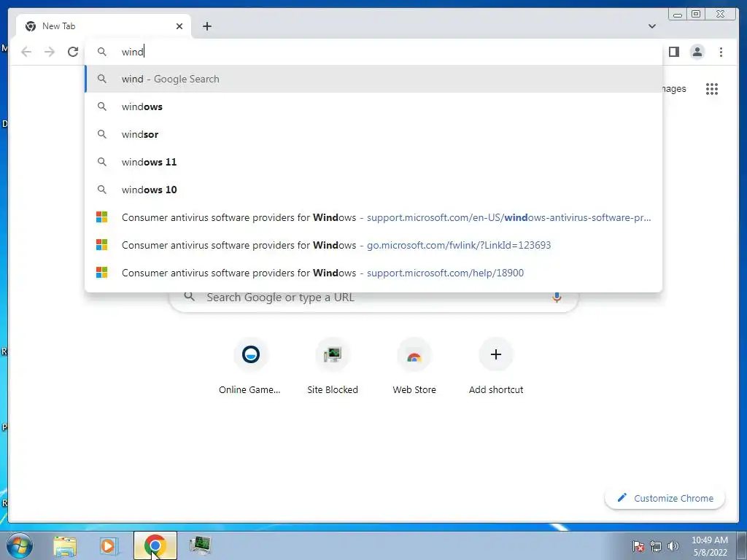Viewport: 747px width, 560px height.
Task: Pick the 'windows' search suggestion
Action: pyautogui.click(x=373, y=106)
